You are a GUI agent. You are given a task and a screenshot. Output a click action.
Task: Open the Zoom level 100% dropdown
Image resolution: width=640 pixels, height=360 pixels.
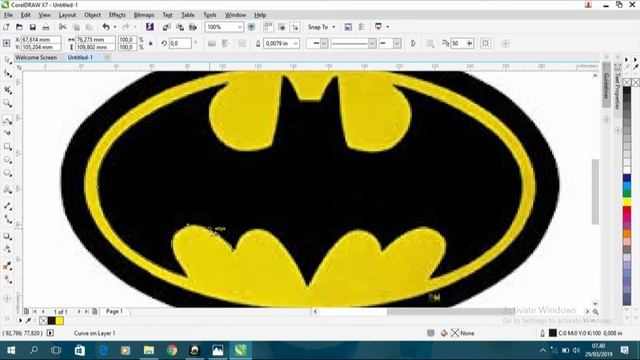click(240, 27)
